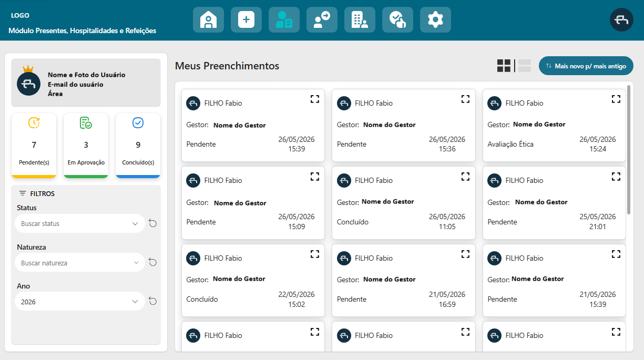Select the Em Aprovação counter tile
This screenshot has width=644, height=360.
(86, 146)
